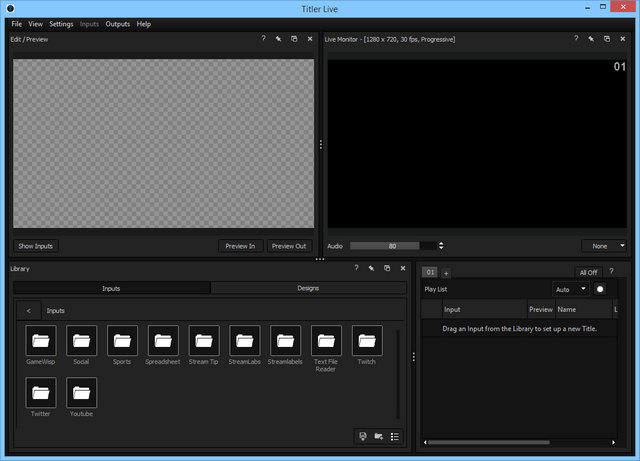Expand the None dropdown under Live Monitor
640x461 pixels.
coord(604,246)
